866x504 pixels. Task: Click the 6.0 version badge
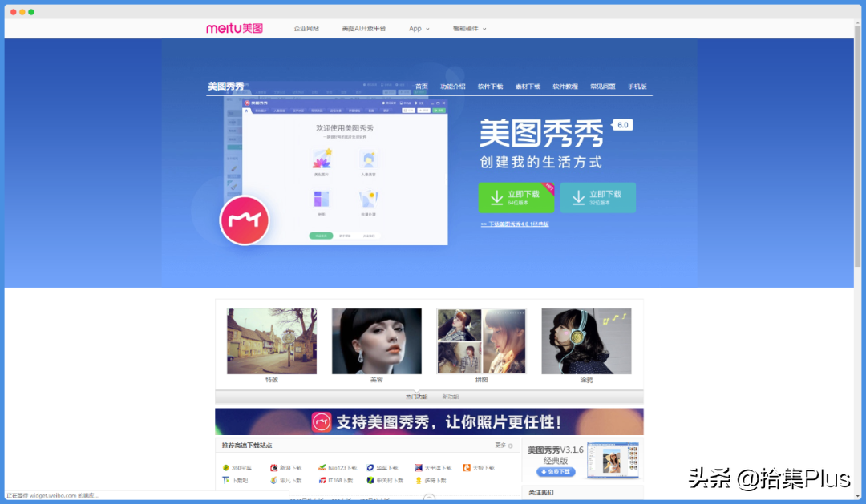(x=622, y=125)
